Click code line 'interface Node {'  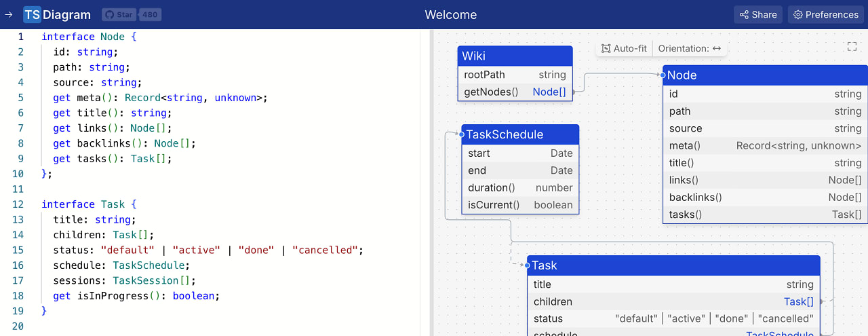[x=89, y=37]
